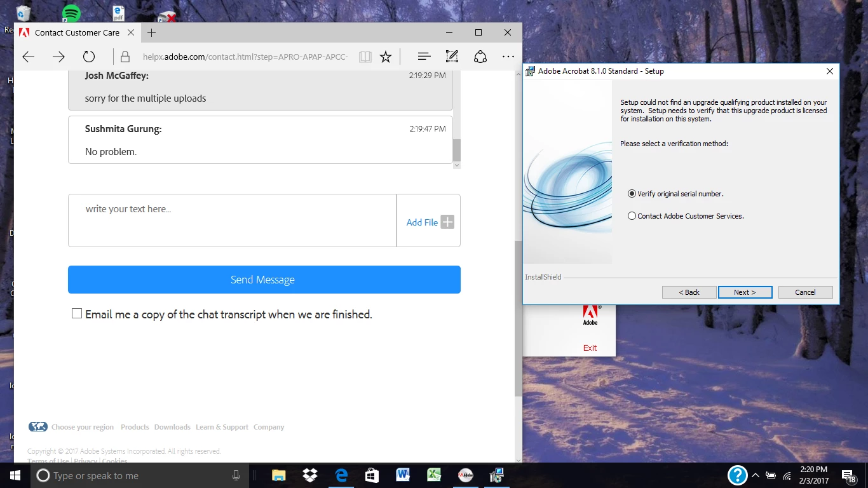The width and height of the screenshot is (868, 488).
Task: Switch to Edge on the taskbar
Action: click(341, 475)
